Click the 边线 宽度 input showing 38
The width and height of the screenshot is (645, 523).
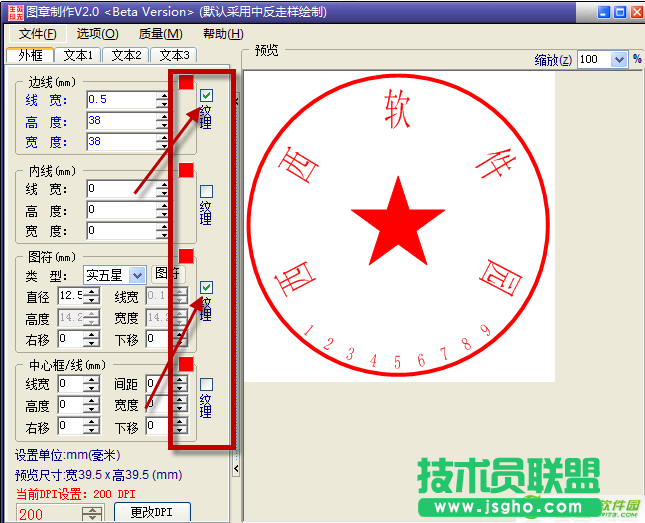121,142
